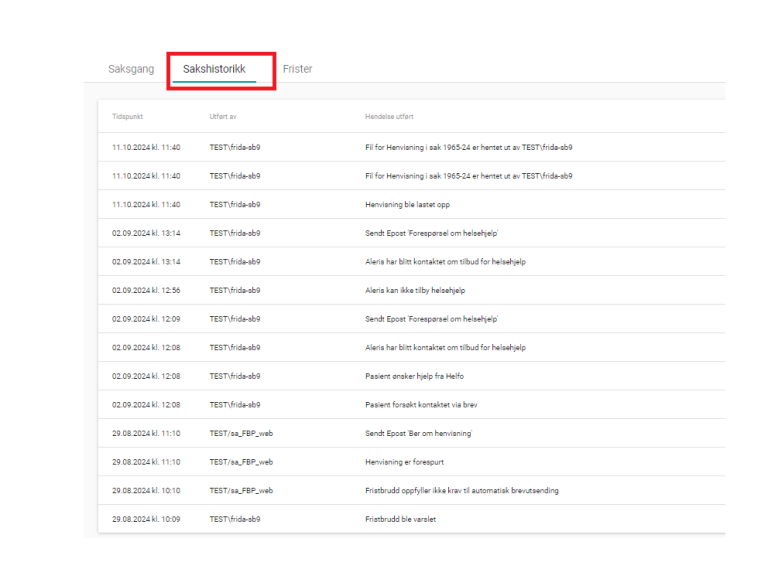Click the 'Ber om henvisning' email entry
Image resolution: width=768 pixels, height=562 pixels.
point(419,434)
